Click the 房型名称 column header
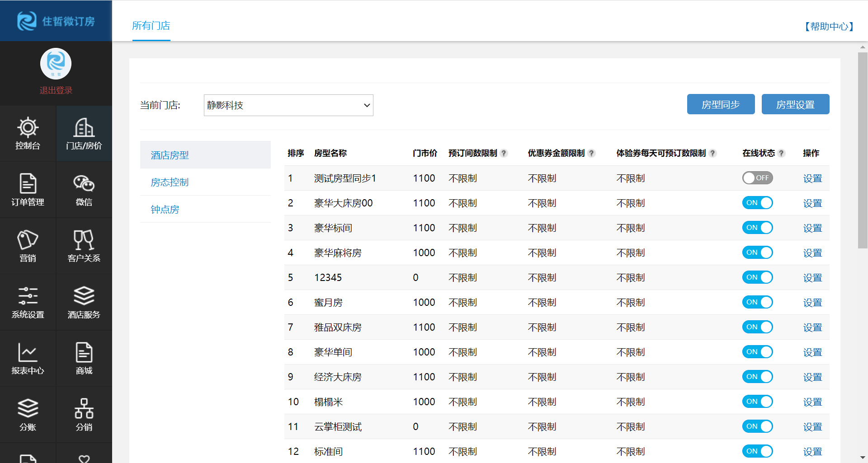Screen dimensions: 868x463 pyautogui.click(x=330, y=153)
